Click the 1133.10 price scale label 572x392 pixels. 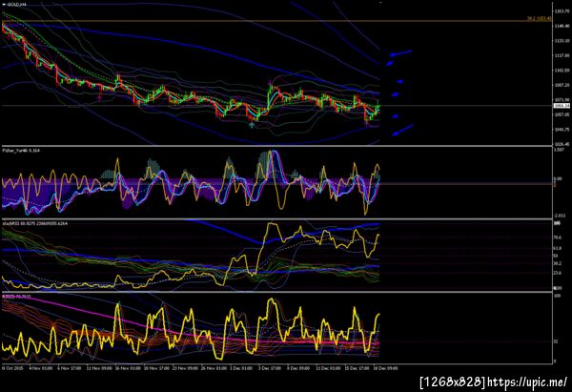(562, 41)
